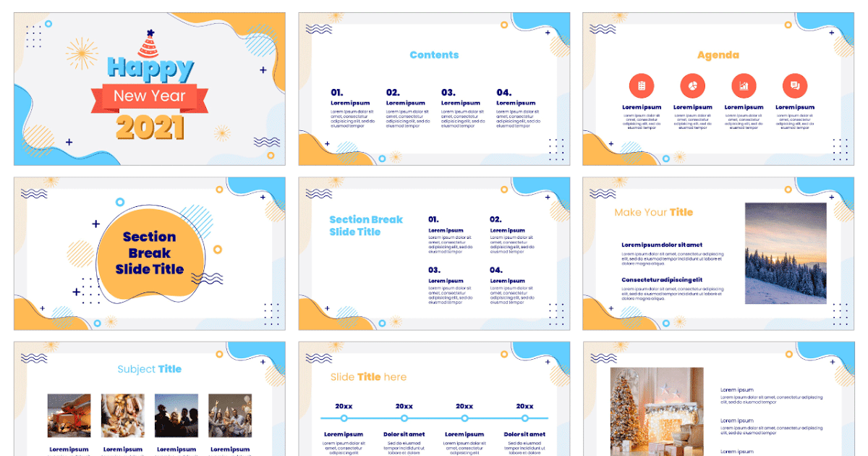This screenshot has height=456, width=868.
Task: Click the red gift box photo
Action: 69,416
